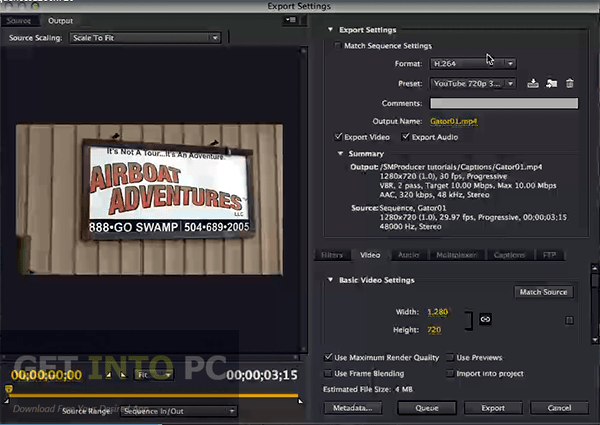
Task: Uncheck the Export Audio checkbox
Action: pos(405,137)
